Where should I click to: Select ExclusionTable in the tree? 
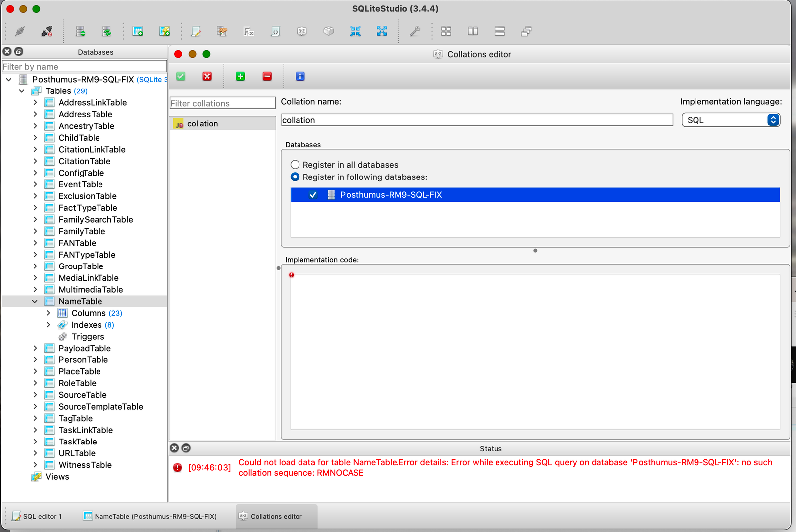point(88,196)
